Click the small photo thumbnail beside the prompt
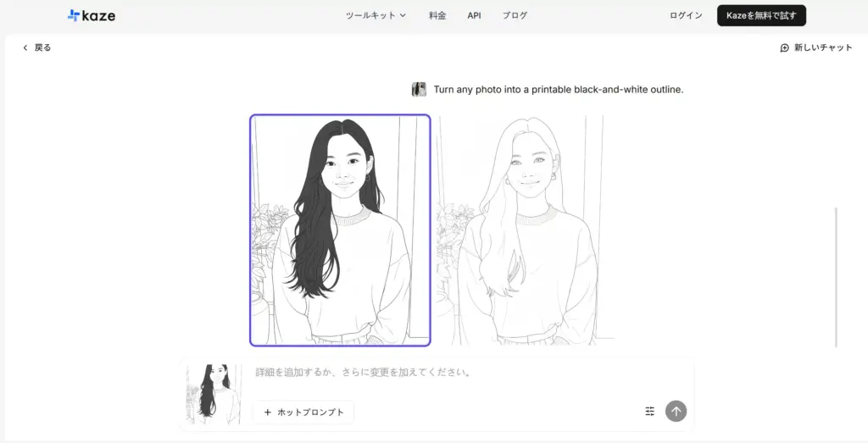This screenshot has width=868, height=443. 419,90
